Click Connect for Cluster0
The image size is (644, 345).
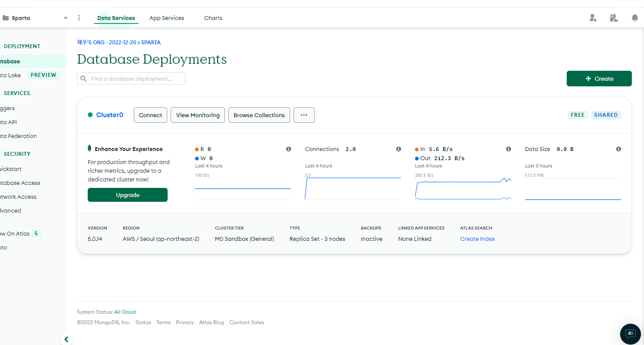coord(150,115)
